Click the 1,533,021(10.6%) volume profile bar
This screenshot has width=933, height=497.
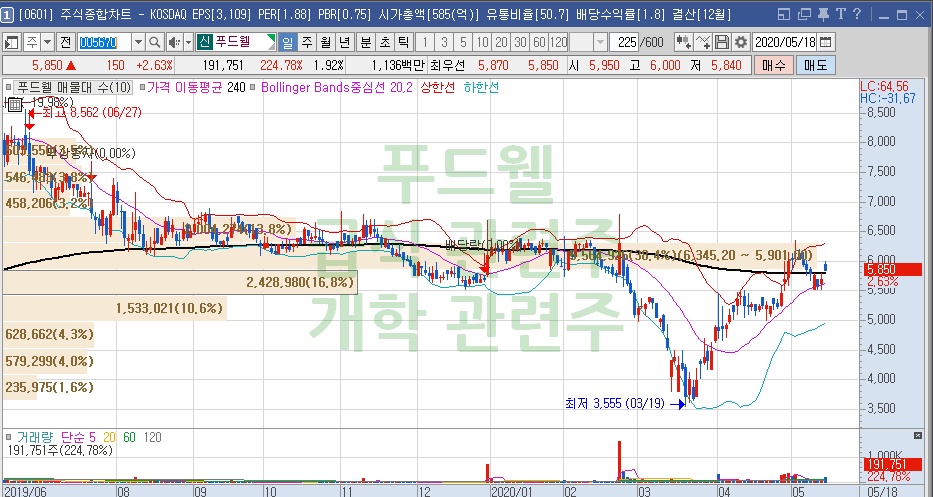point(115,308)
